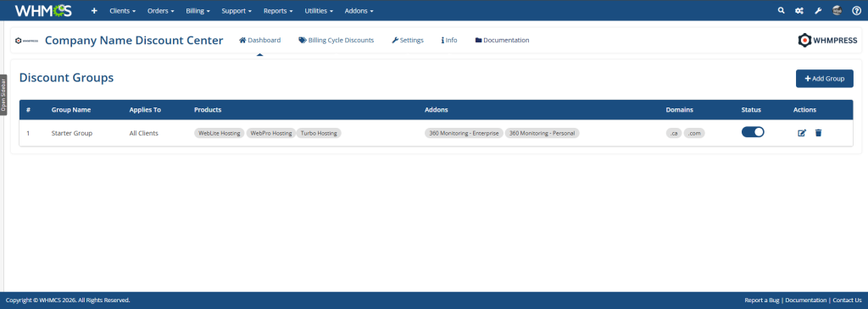This screenshot has height=309, width=868.
Task: Click the admin user avatar
Action: tap(837, 10)
